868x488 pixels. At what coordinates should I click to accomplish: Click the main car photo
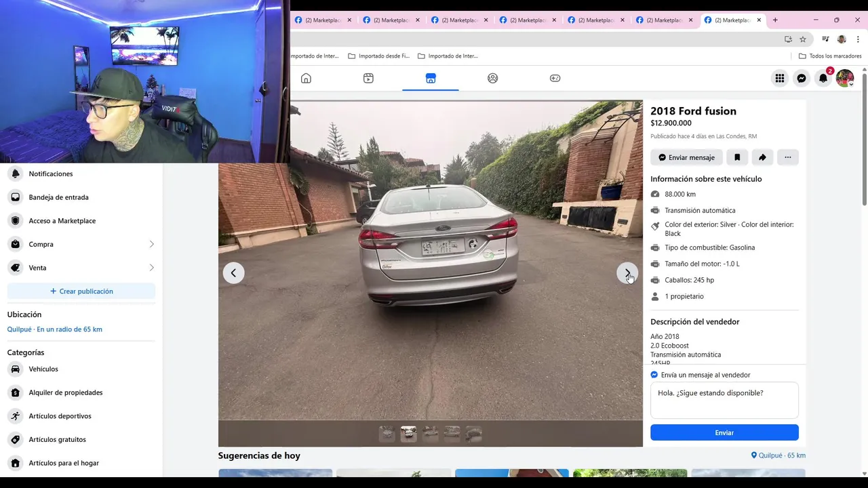(431, 260)
